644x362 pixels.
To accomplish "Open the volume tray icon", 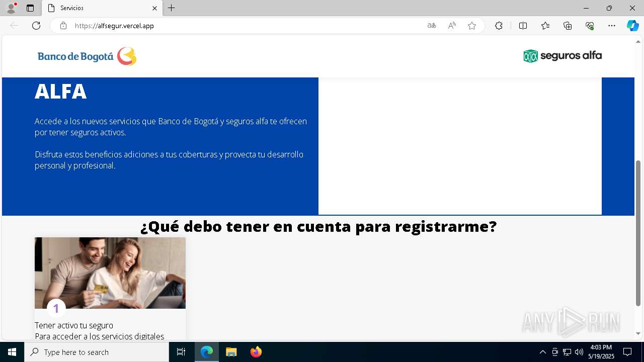I will click(579, 352).
